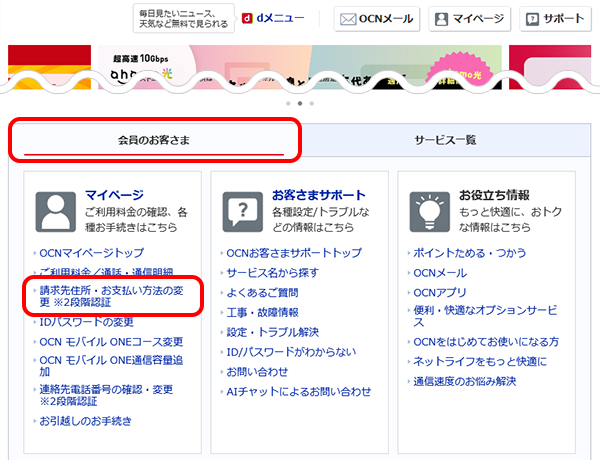The height and width of the screenshot is (460, 600).
Task: Open the マイページ heading link
Action: (114, 195)
